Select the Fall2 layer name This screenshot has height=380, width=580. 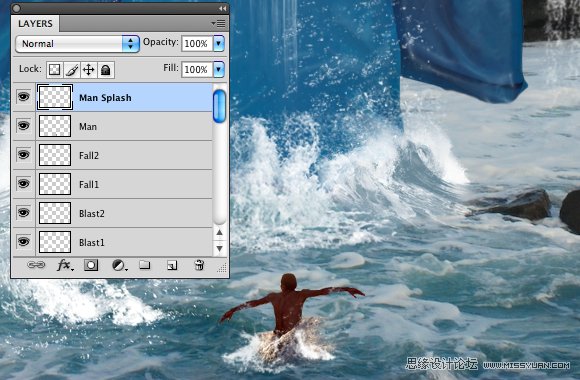pyautogui.click(x=89, y=155)
